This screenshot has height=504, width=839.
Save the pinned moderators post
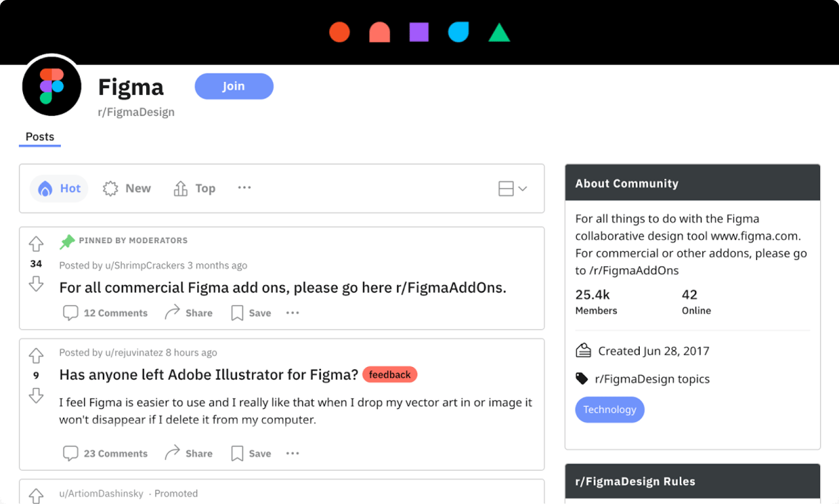coord(250,313)
